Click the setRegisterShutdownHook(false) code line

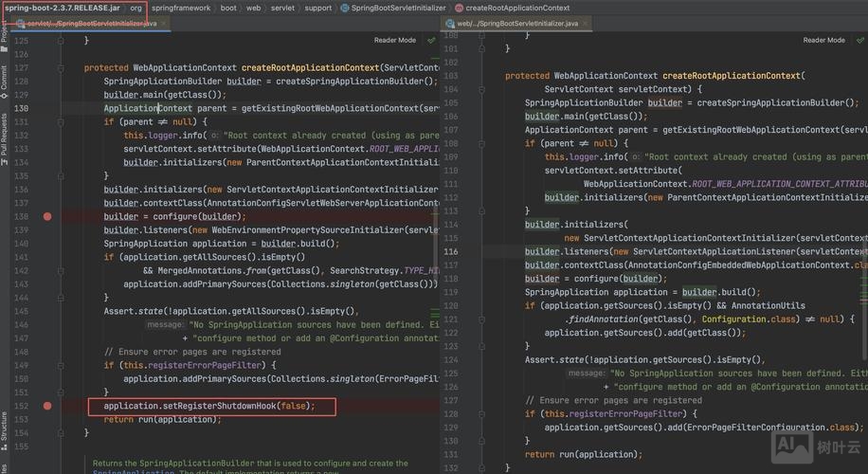point(208,406)
